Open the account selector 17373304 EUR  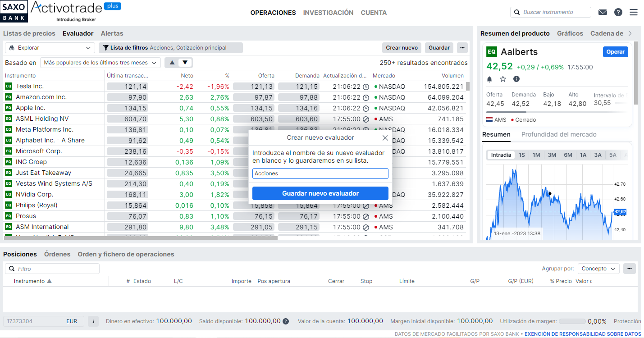click(44, 321)
